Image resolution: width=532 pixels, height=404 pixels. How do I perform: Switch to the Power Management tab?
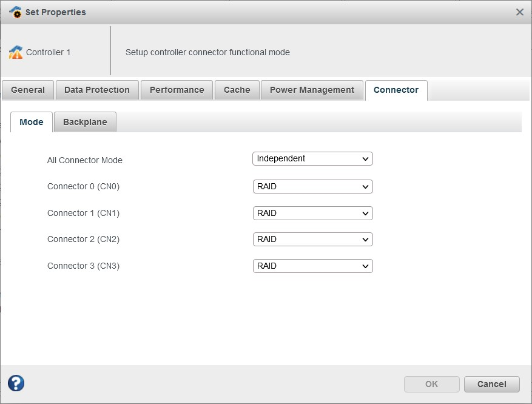[x=312, y=90]
